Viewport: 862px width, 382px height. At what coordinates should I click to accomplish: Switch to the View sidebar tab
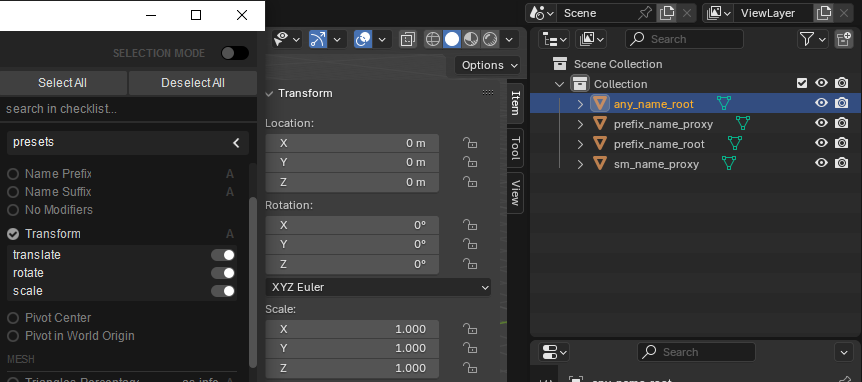click(515, 192)
